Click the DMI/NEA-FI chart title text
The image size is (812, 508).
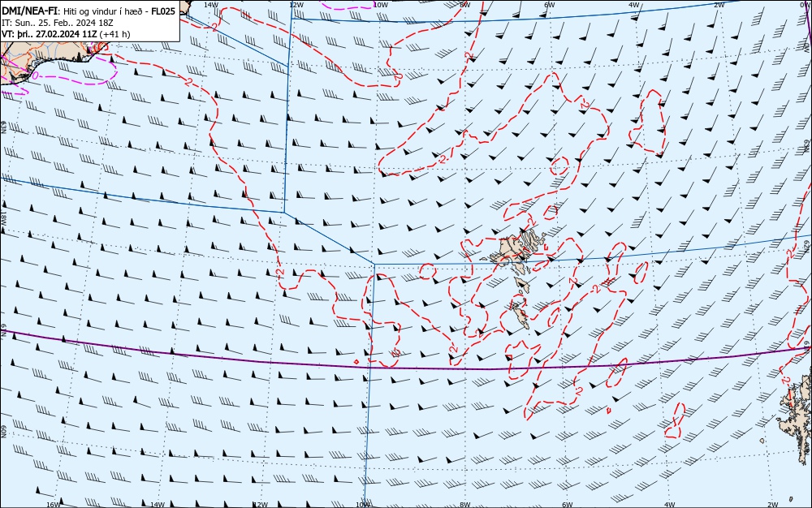(x=89, y=11)
